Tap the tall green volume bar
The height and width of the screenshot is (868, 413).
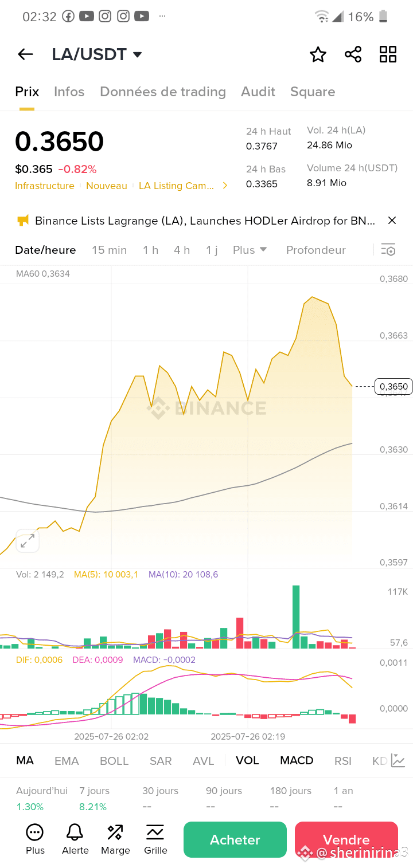(296, 617)
